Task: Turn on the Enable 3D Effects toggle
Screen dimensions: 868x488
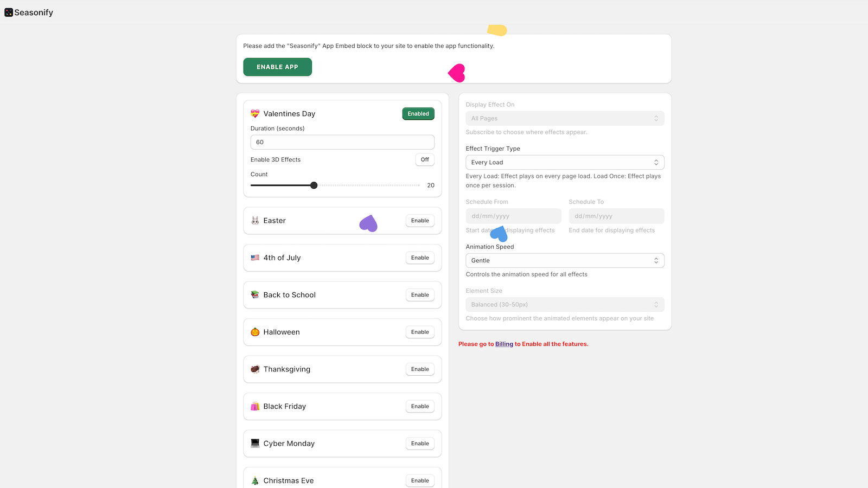Action: click(x=424, y=159)
